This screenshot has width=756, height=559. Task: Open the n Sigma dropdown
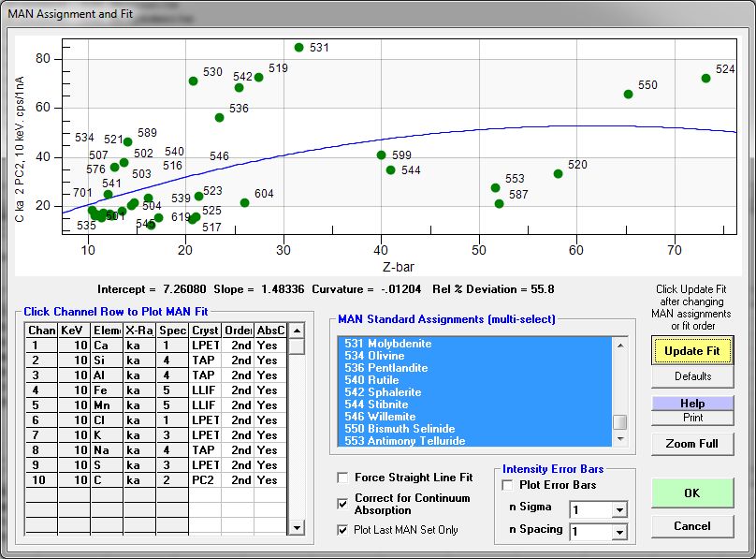pyautogui.click(x=618, y=510)
